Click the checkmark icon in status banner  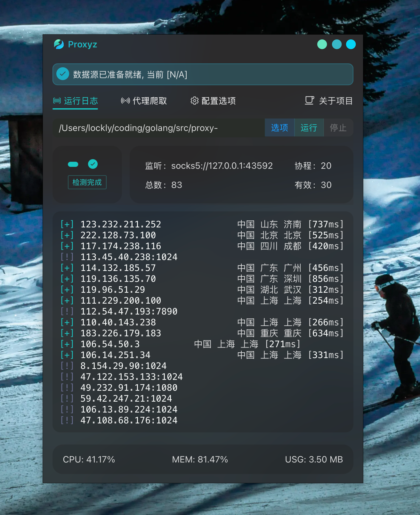[63, 74]
